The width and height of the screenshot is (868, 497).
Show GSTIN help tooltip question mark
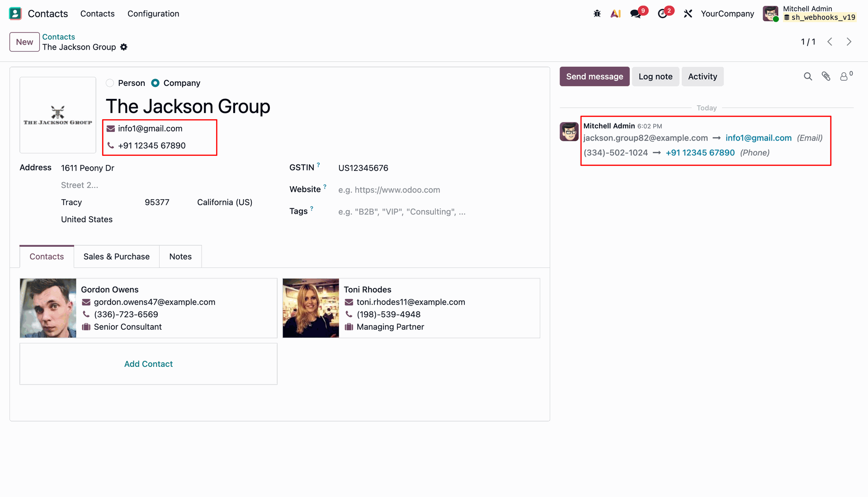coord(318,165)
